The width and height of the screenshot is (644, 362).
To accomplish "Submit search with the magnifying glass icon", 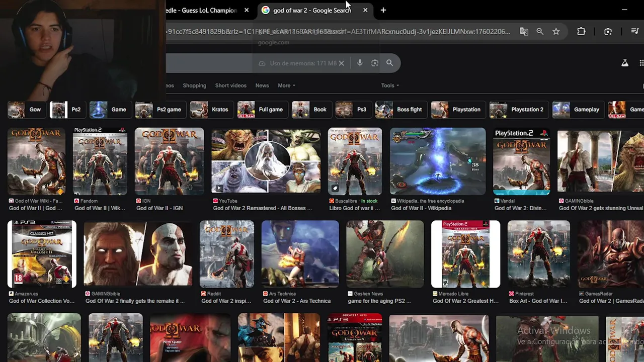I will coord(389,63).
